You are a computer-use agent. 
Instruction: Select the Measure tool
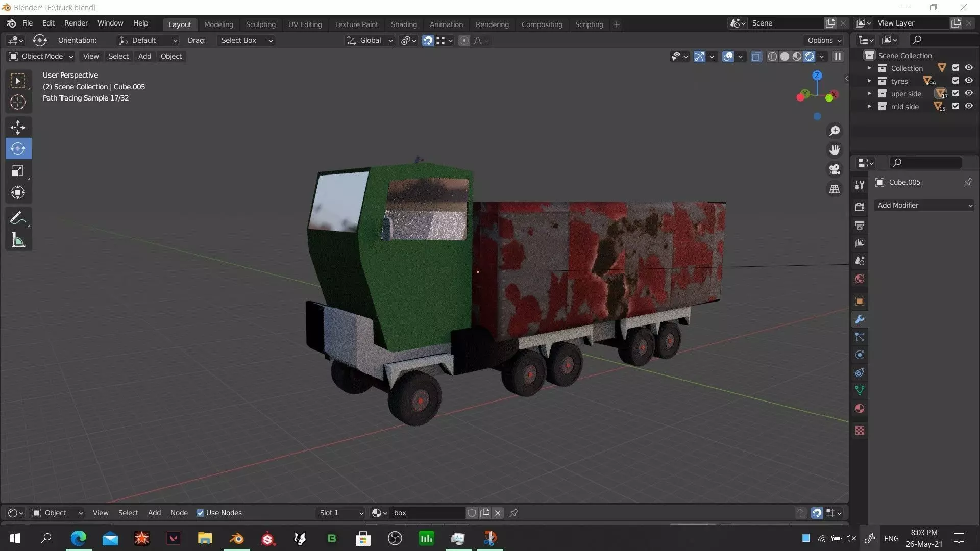click(18, 240)
